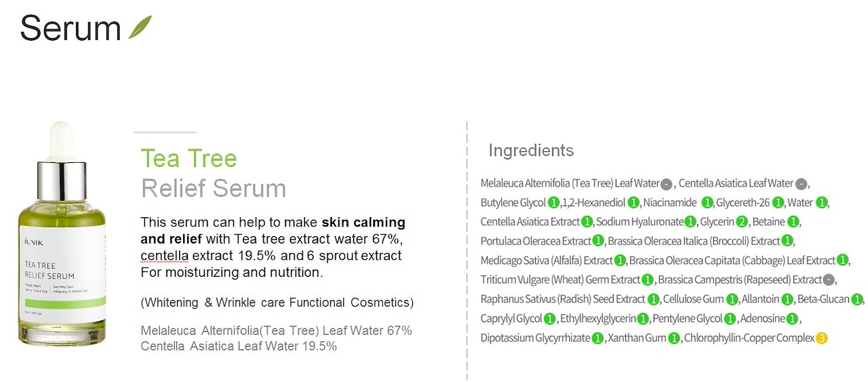868x382 pixels.
Task: Click the green 1 badge after Niacinamide
Action: click(707, 203)
